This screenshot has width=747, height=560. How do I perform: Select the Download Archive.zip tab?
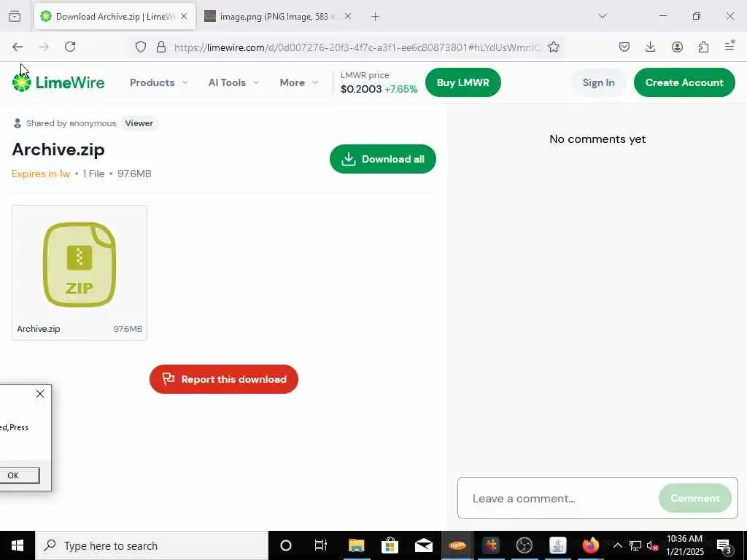115,17
